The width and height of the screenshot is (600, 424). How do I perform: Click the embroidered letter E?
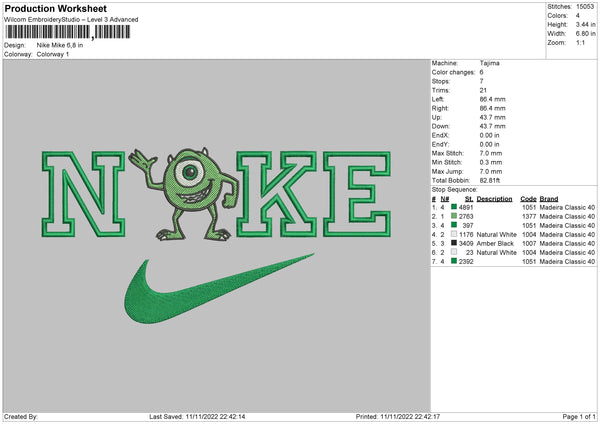pos(357,194)
